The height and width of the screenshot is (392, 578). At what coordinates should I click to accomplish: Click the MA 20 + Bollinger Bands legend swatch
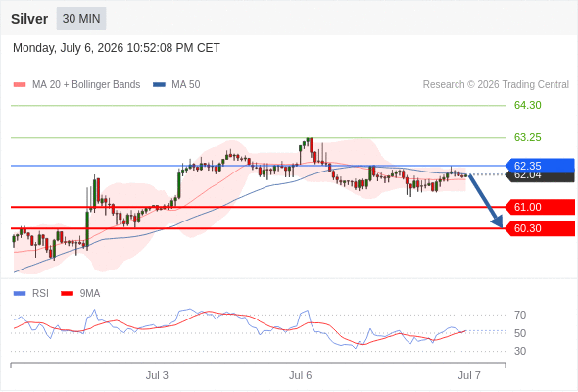click(20, 85)
